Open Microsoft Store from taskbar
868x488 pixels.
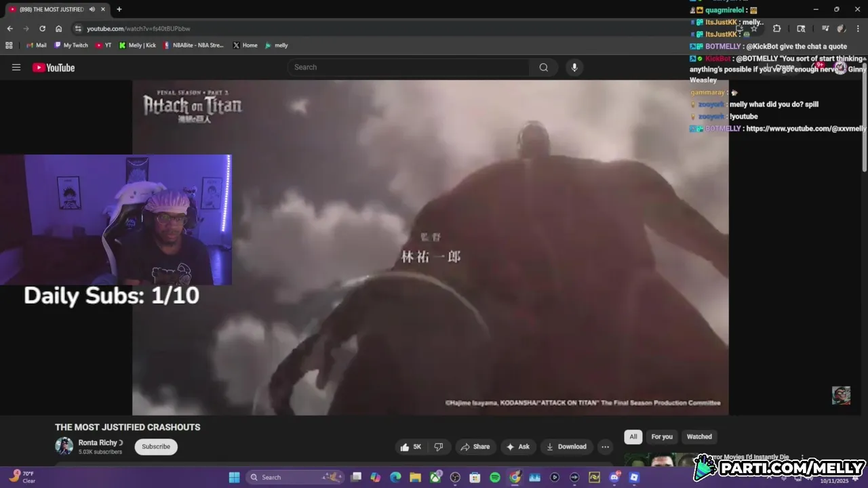tap(475, 477)
